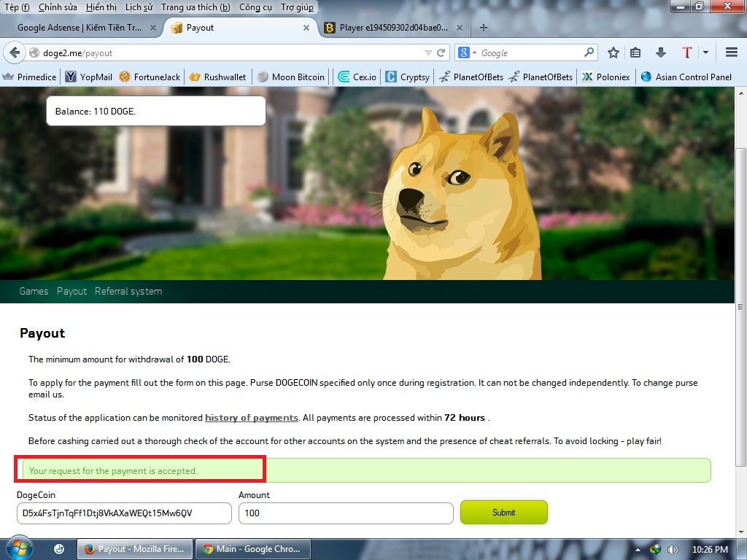Open the Chỉnh sửa menu
Image resolution: width=747 pixels, height=560 pixels.
(58, 7)
